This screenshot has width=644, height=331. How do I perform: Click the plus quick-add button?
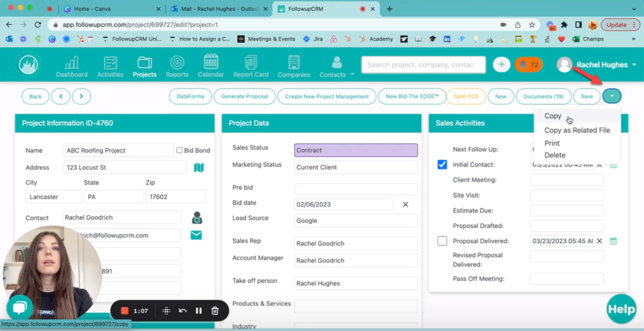coord(501,65)
